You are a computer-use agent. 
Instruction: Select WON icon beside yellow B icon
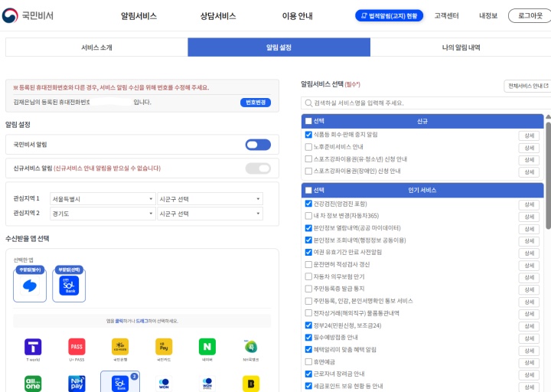[x=207, y=384]
